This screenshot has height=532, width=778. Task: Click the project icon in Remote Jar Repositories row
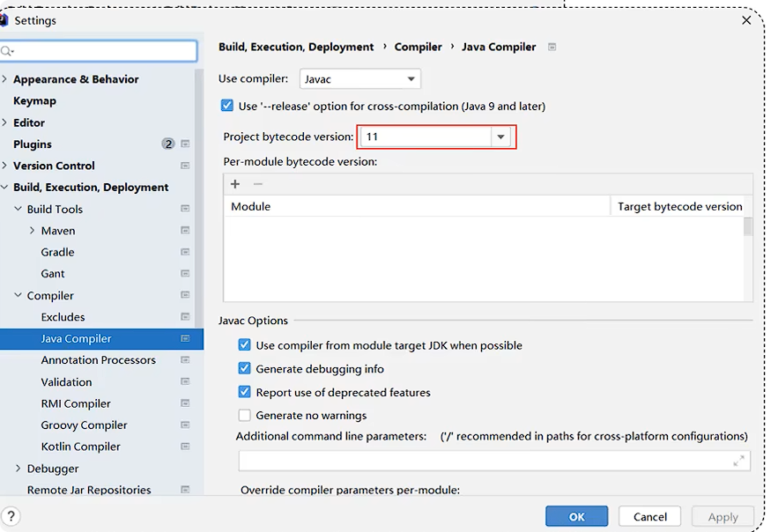tap(185, 490)
